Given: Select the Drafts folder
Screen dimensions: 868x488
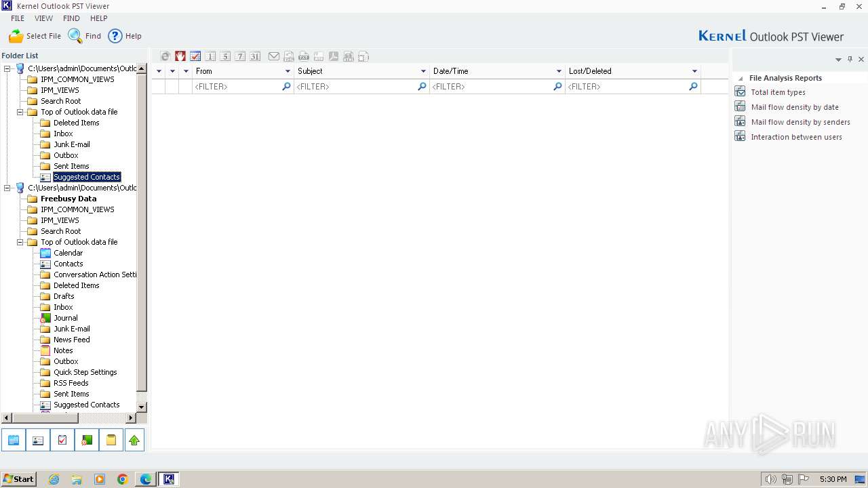Looking at the screenshot, I should click(x=64, y=296).
